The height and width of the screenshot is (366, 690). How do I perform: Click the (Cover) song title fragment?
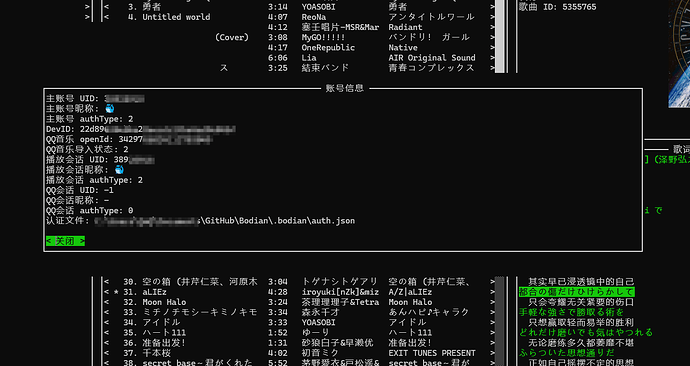(x=232, y=37)
